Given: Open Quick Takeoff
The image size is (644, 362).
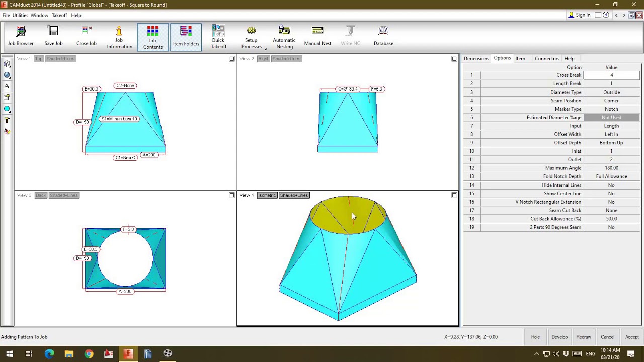Looking at the screenshot, I should [218, 37].
